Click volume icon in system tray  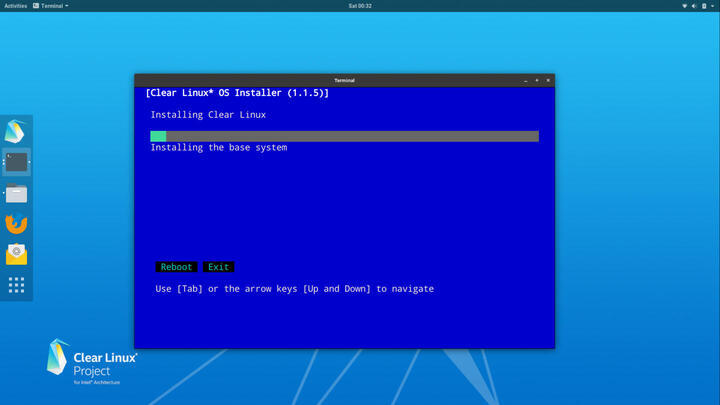tap(694, 6)
